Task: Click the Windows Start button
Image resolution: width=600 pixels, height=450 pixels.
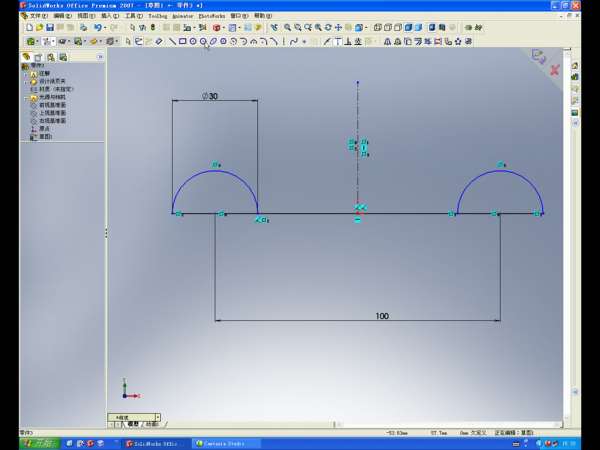Action: click(x=40, y=442)
